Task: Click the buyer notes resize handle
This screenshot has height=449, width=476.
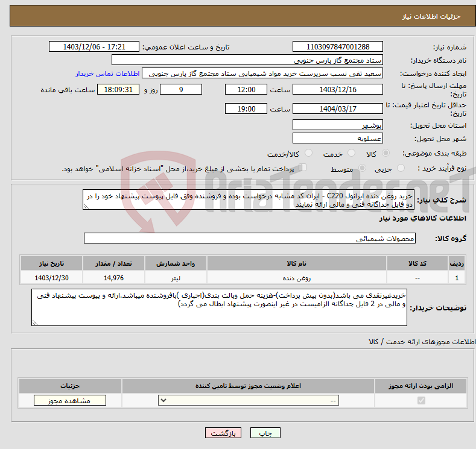Action: coord(34,323)
